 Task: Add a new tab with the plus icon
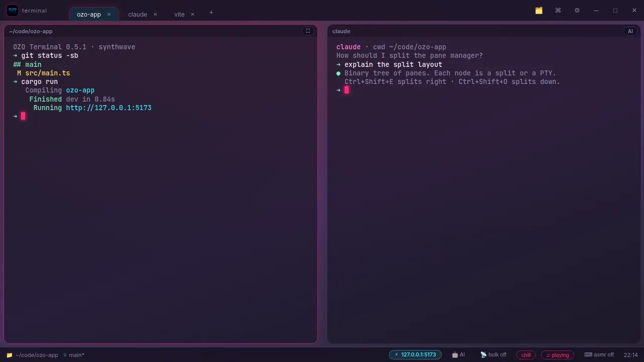(211, 13)
